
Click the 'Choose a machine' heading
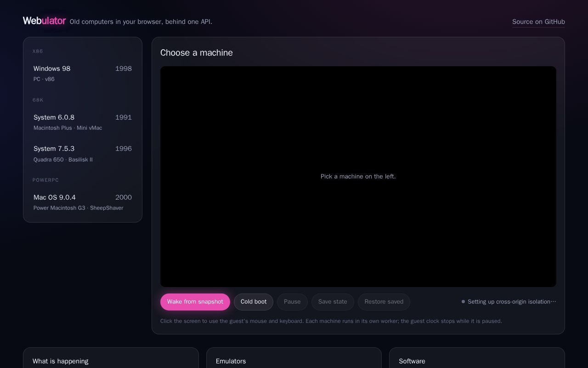(197, 52)
